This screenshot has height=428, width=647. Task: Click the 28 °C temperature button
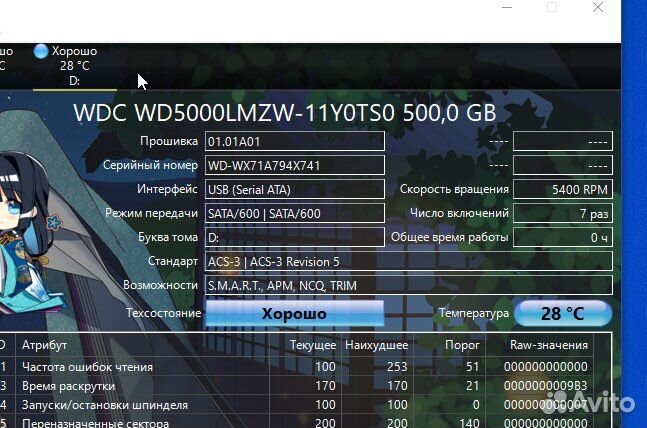click(x=563, y=314)
